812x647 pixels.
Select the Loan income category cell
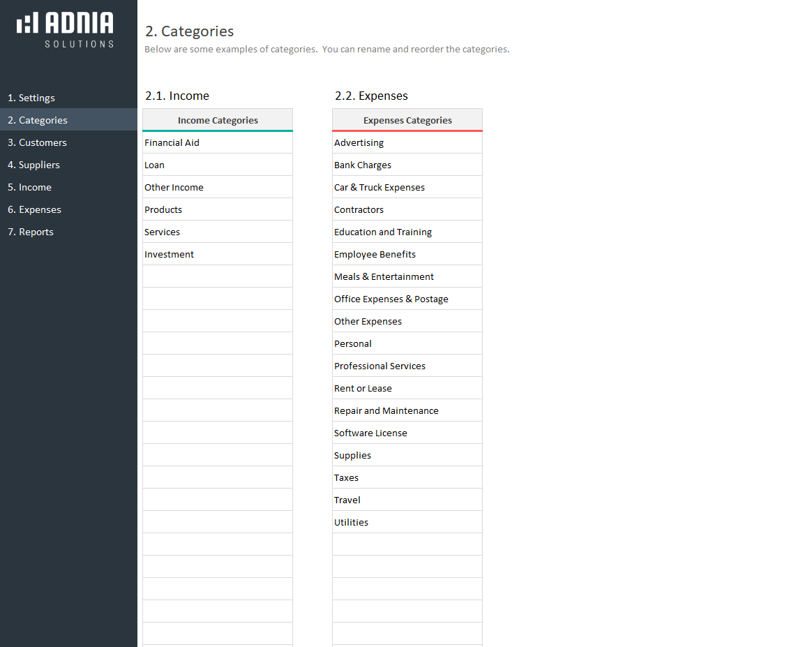point(218,165)
